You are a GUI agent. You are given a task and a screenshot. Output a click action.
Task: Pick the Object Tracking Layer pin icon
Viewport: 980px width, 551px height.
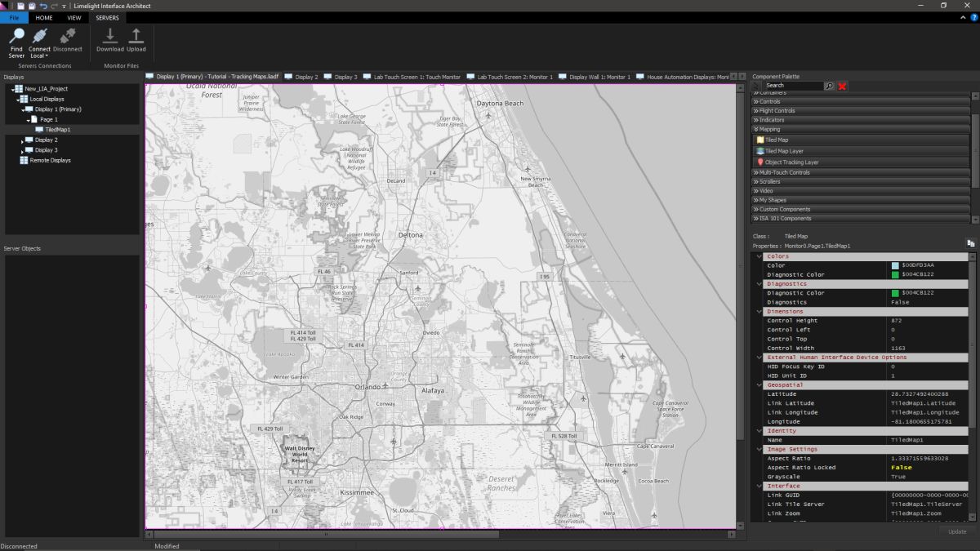760,162
